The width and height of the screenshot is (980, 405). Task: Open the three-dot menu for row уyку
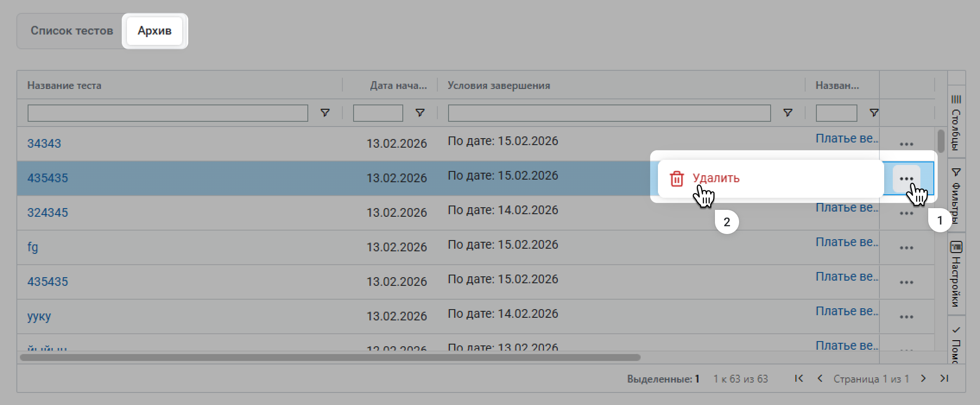pos(906,316)
